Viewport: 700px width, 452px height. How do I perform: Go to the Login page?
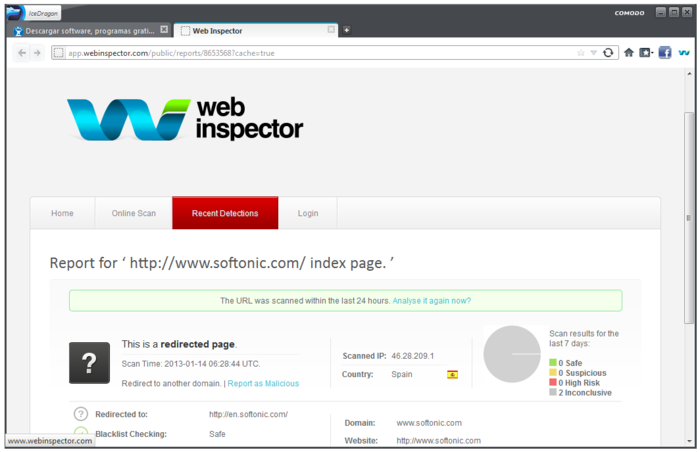click(308, 213)
